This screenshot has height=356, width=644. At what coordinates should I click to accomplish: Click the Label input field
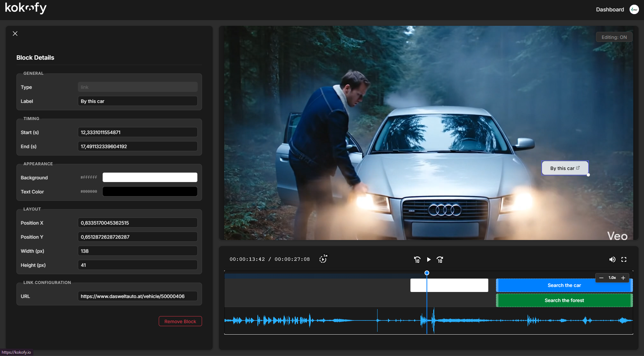(138, 101)
